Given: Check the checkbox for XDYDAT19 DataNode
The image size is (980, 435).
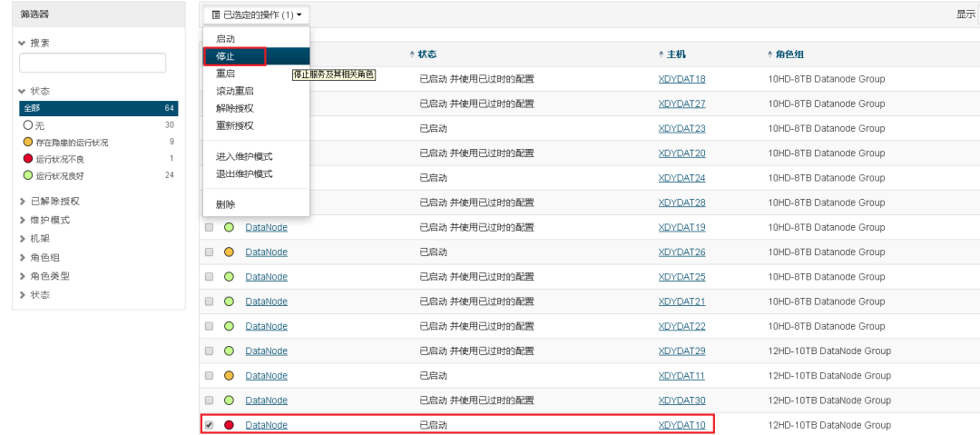Looking at the screenshot, I should click(x=210, y=227).
